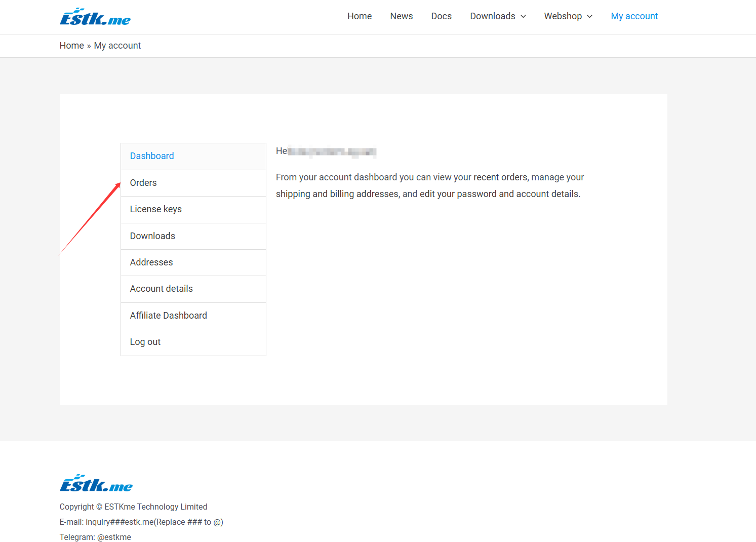View License keys in account sidebar
The width and height of the screenshot is (756, 542).
[x=155, y=209]
